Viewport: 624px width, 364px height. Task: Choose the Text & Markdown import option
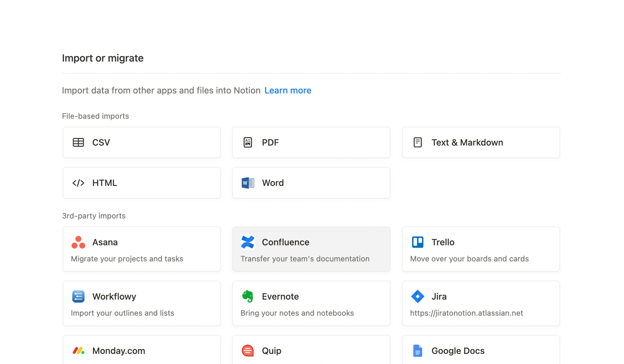click(481, 142)
